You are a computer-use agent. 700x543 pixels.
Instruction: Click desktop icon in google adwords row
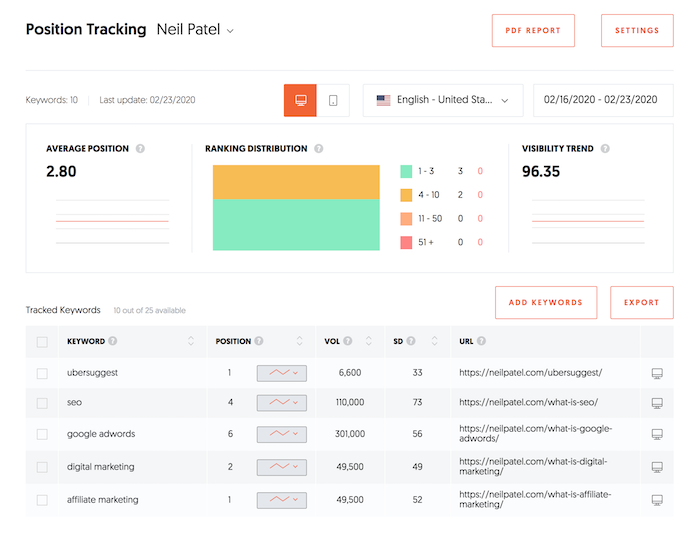657,434
